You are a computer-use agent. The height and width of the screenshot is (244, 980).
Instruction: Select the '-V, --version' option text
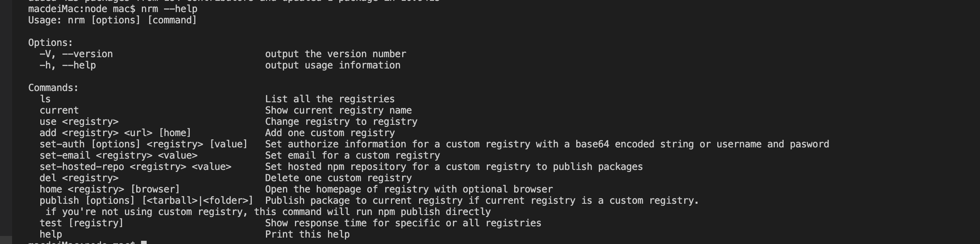point(76,54)
